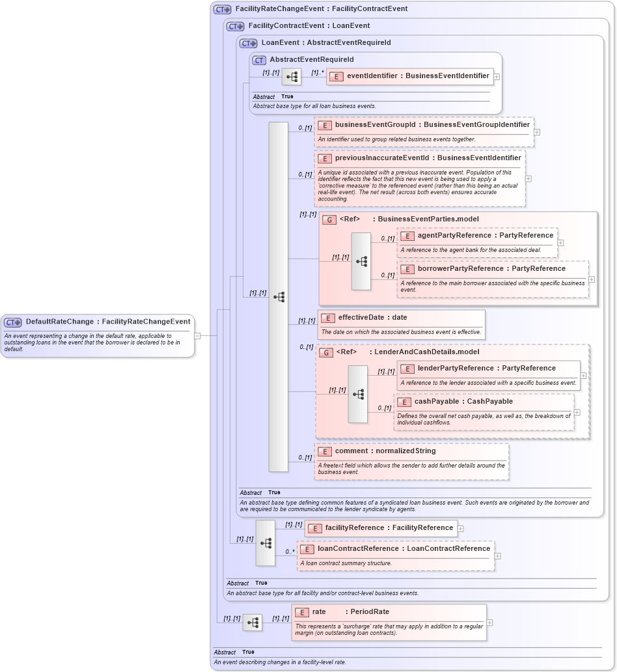
Task: Select the E icon of eventIdentifier
Action: pyautogui.click(x=336, y=76)
